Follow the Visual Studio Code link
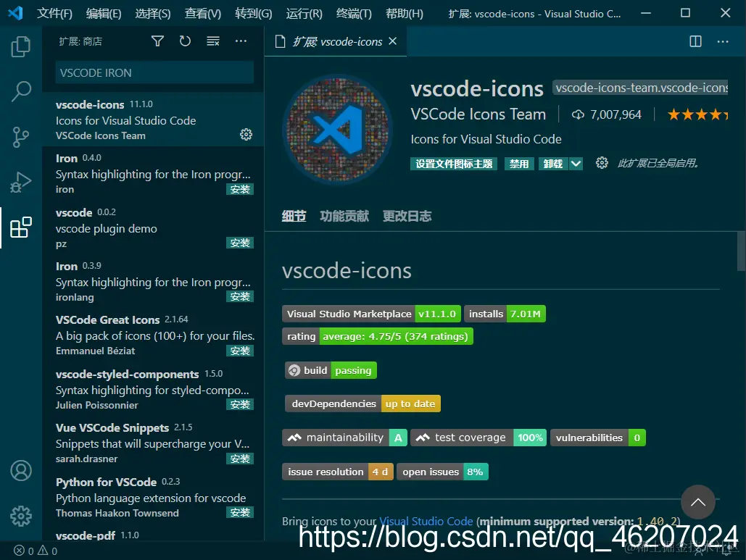Viewport: 746px width, 560px height. (x=426, y=522)
